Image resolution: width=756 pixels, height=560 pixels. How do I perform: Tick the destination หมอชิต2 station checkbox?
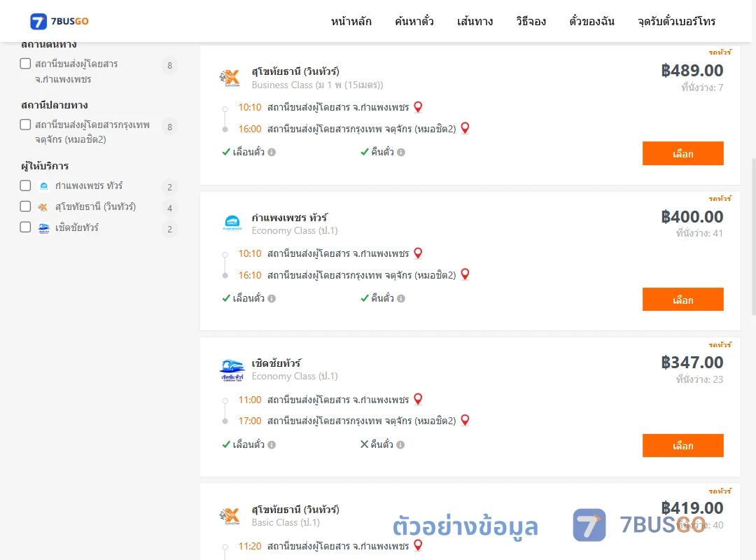click(26, 125)
